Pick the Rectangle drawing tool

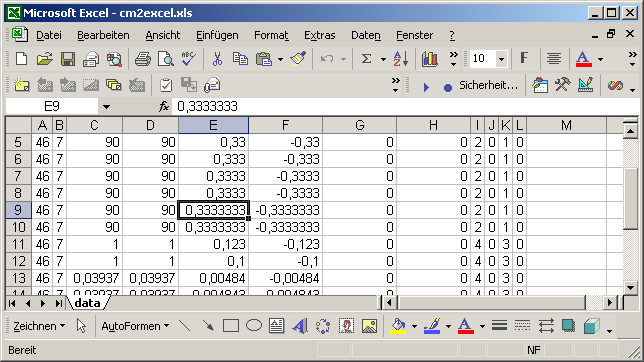tap(231, 326)
